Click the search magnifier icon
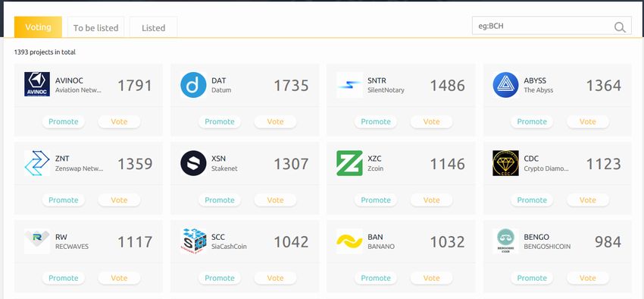The image size is (644, 299). [x=620, y=27]
